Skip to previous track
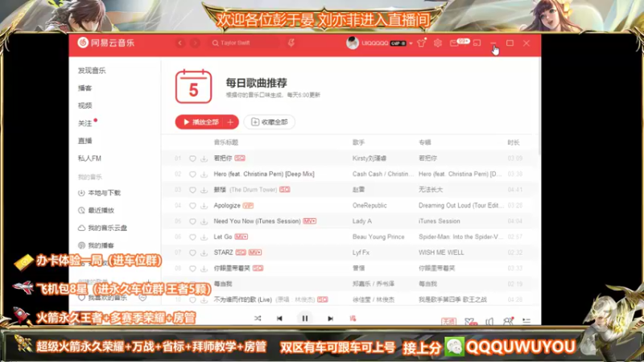Image resolution: width=644 pixels, height=362 pixels. pos(279,319)
